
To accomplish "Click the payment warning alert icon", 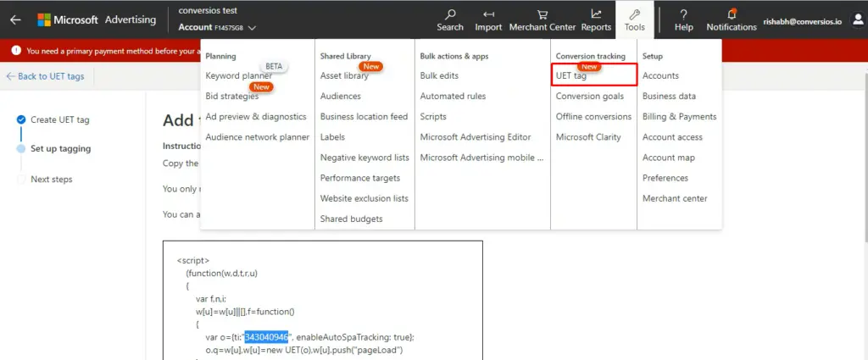I will coord(16,50).
